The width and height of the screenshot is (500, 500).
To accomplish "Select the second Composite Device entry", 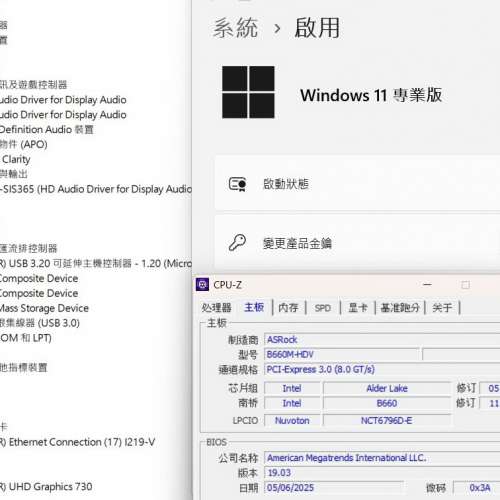I will point(39,293).
